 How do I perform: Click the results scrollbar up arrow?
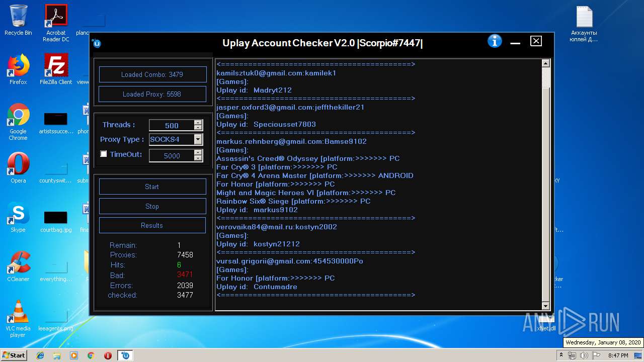[x=545, y=63]
